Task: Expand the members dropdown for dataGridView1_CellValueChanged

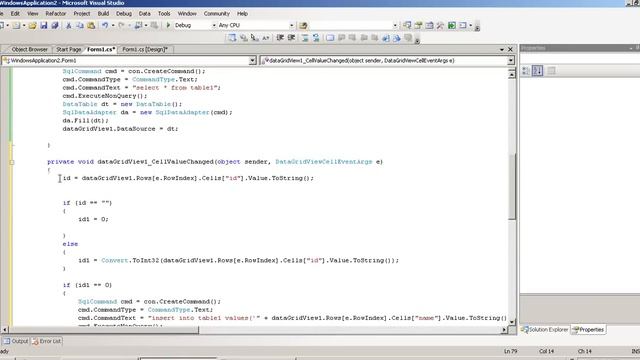Action: click(511, 60)
